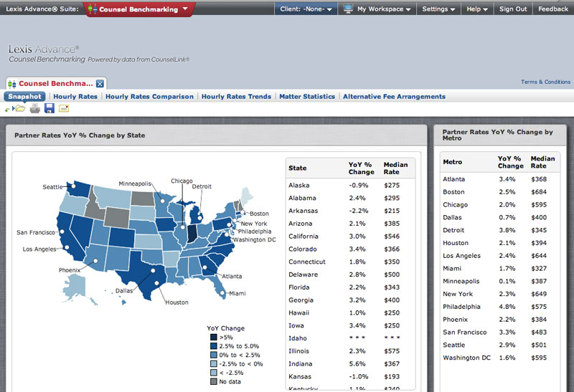574x392 pixels.
Task: Select the Delaware state row
Action: pos(350,274)
